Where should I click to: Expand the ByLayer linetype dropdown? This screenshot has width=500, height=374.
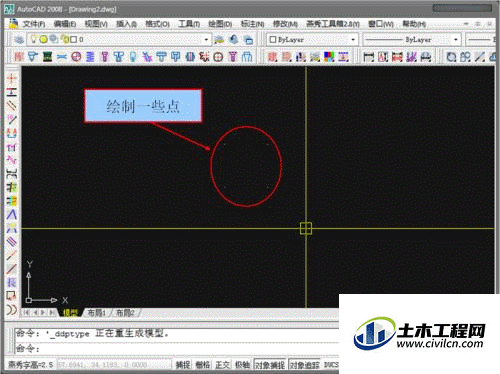point(456,40)
